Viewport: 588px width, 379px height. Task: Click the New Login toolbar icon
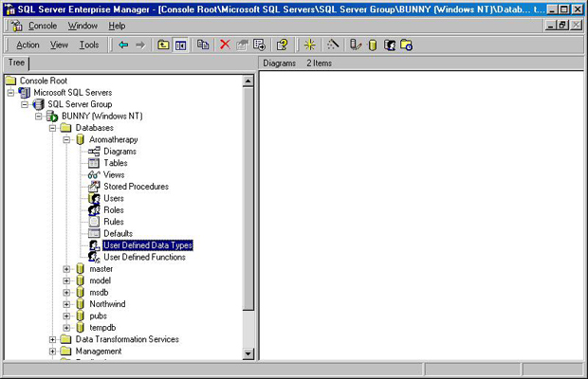[x=390, y=45]
